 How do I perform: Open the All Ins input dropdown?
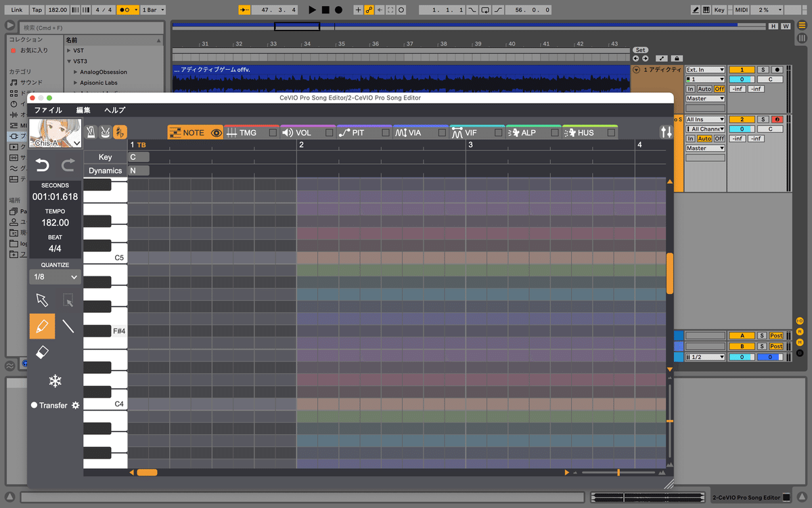click(x=705, y=119)
